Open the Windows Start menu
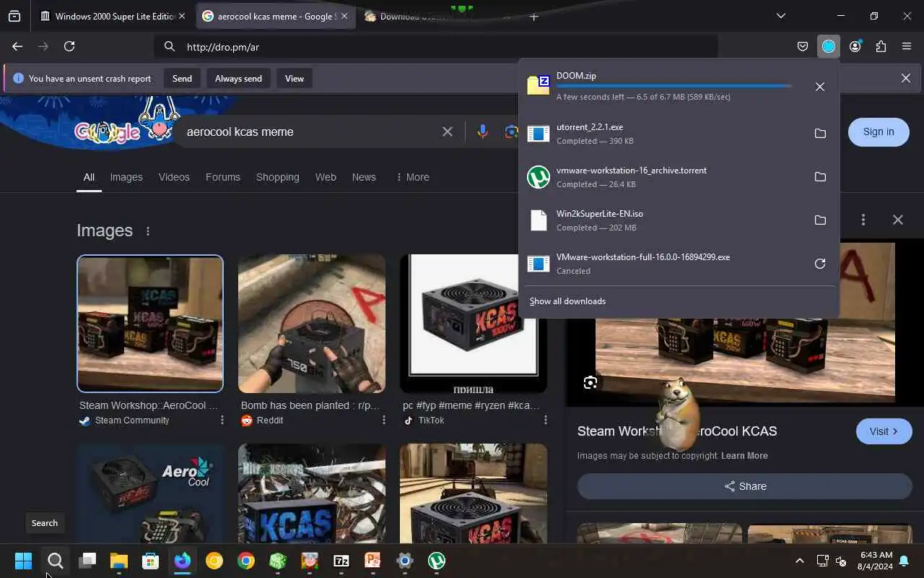This screenshot has height=578, width=924. pyautogui.click(x=23, y=561)
